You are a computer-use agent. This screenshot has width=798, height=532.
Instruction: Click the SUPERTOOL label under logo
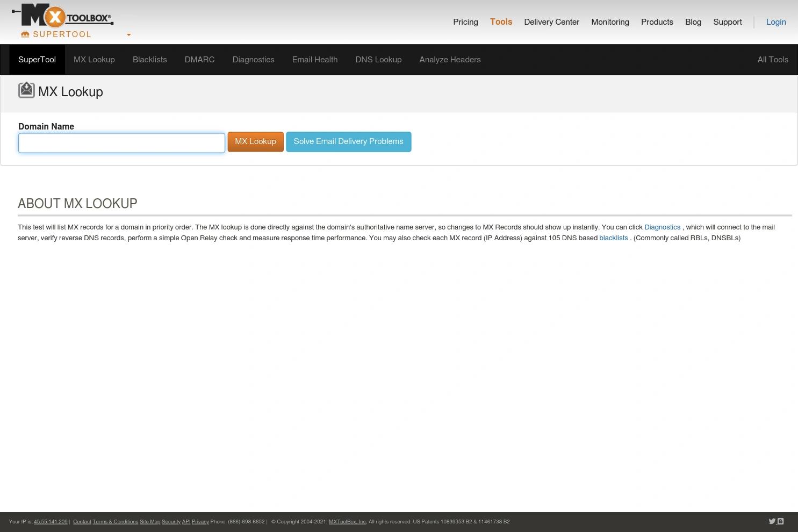(62, 34)
